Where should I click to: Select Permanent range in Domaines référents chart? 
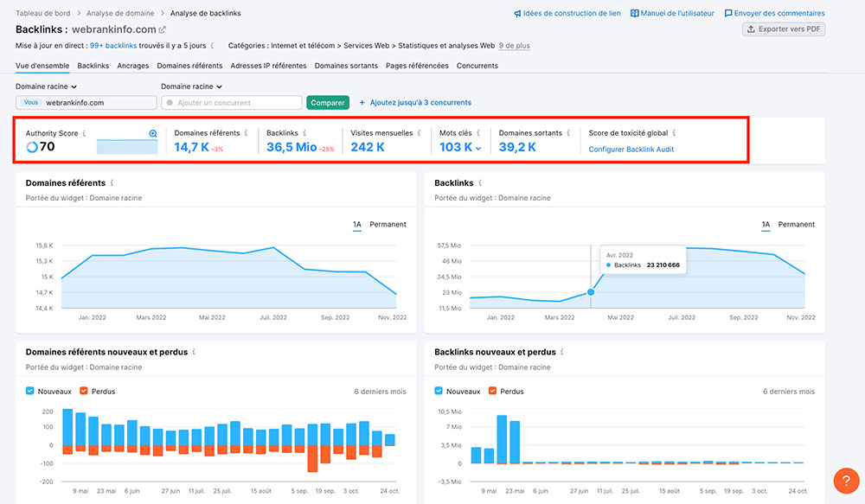388,225
